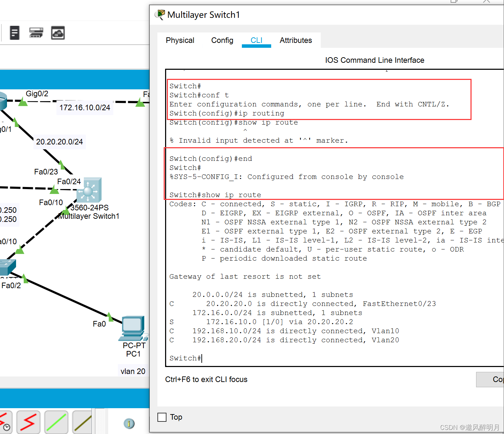Open the Config tab

[222, 40]
